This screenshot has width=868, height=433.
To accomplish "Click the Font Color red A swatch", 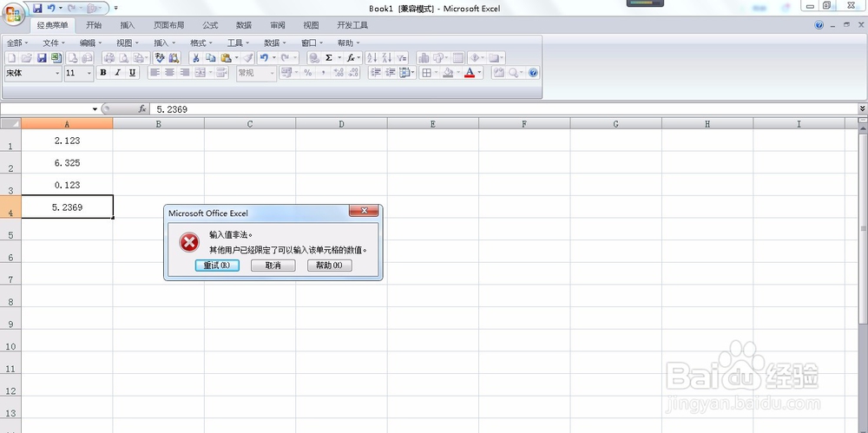I will pyautogui.click(x=470, y=73).
